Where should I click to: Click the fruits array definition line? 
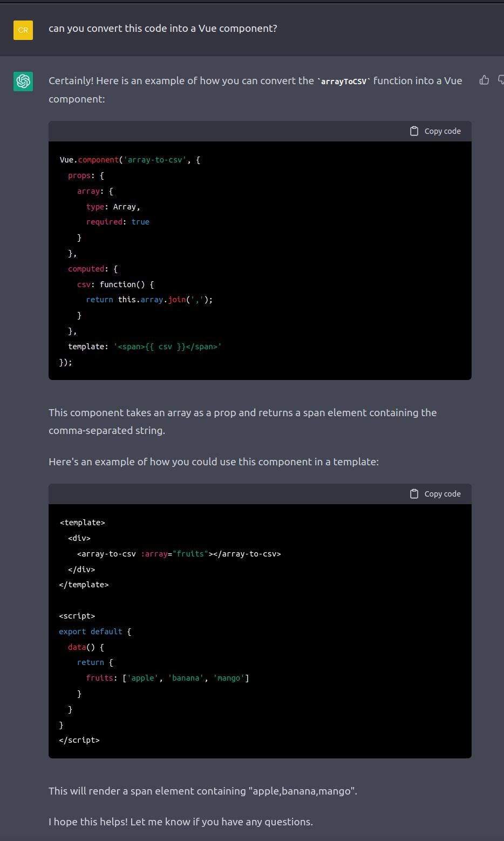(167, 678)
